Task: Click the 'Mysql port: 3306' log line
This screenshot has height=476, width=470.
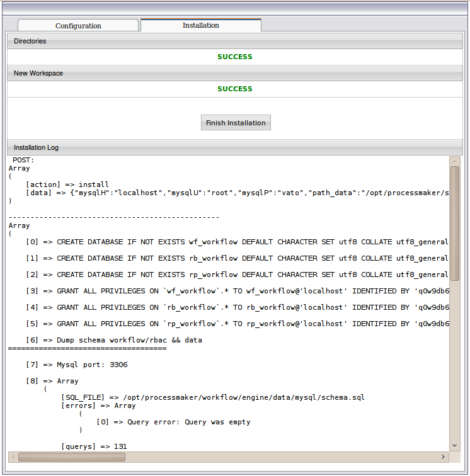Action: pyautogui.click(x=92, y=365)
